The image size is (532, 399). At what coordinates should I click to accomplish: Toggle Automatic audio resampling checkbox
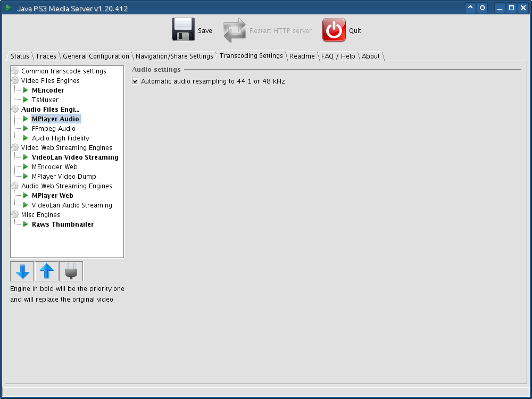(135, 81)
